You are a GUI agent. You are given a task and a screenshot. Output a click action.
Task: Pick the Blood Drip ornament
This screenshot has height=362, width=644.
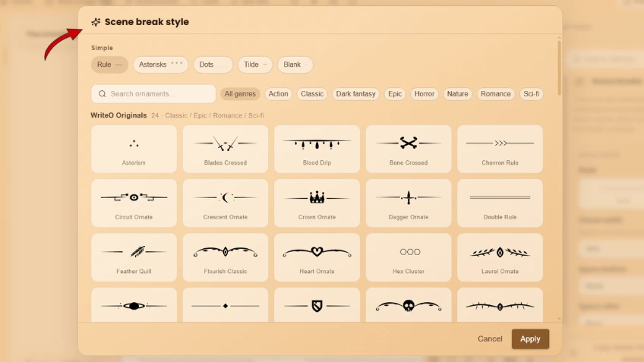pyautogui.click(x=317, y=149)
